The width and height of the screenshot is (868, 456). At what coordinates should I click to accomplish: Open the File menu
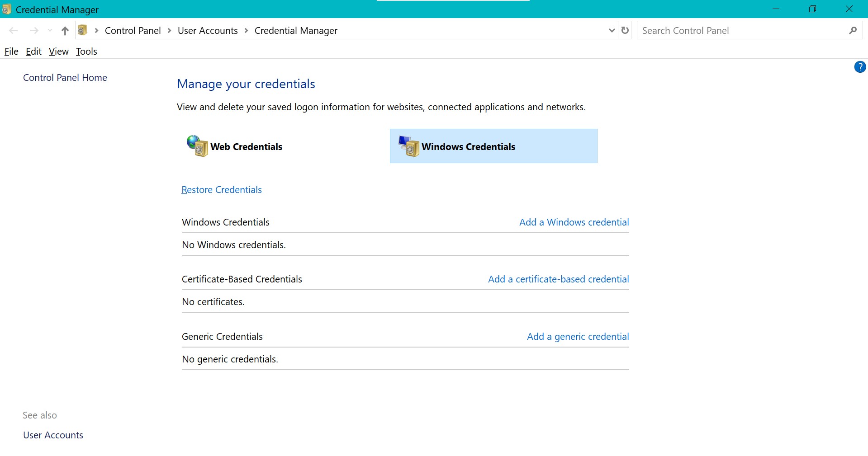coord(11,51)
